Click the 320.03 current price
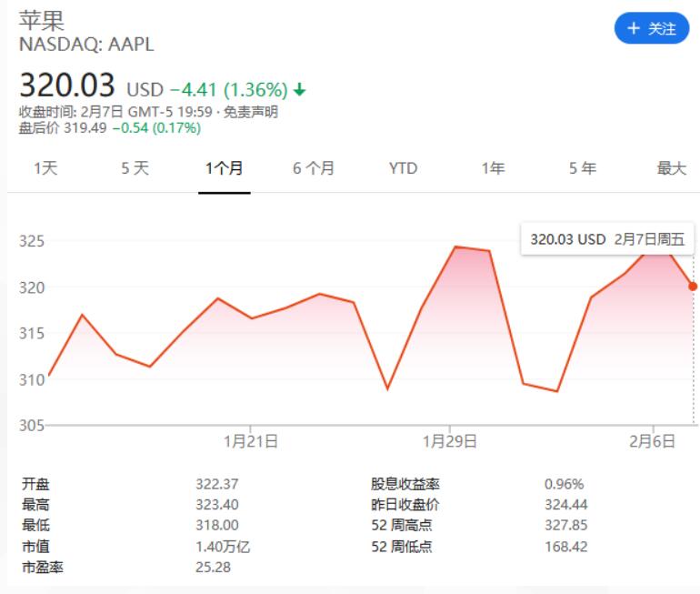This screenshot has width=700, height=594. pyautogui.click(x=67, y=85)
